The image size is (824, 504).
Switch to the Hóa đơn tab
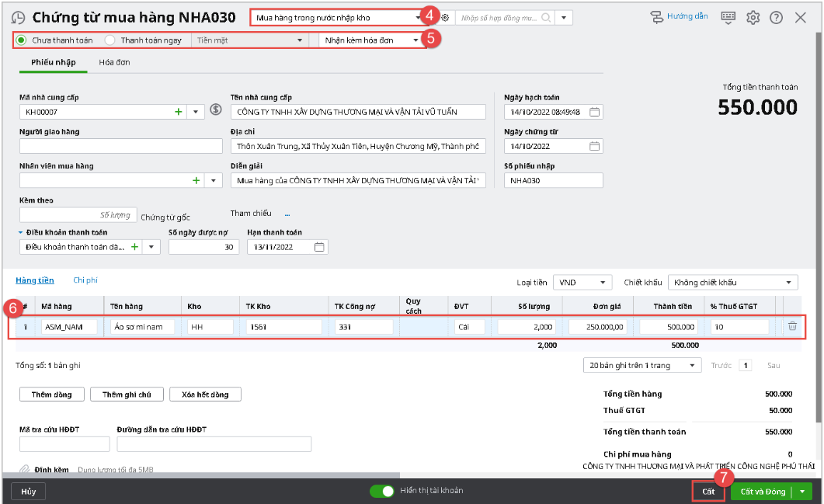coord(114,62)
